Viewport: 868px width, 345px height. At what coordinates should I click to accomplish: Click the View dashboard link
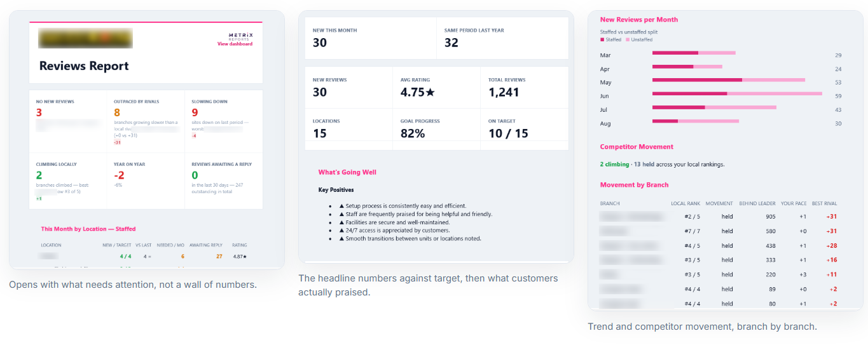235,44
